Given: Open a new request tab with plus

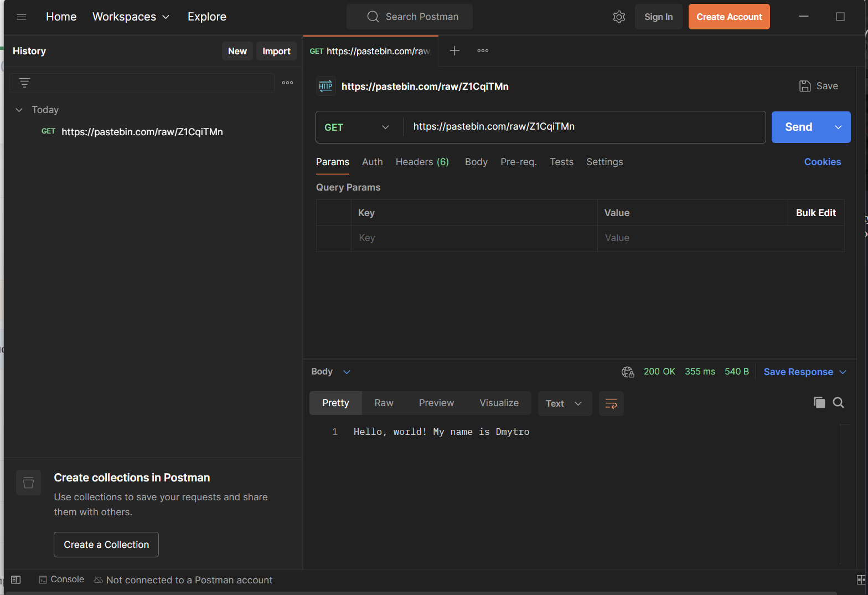Looking at the screenshot, I should (x=454, y=51).
